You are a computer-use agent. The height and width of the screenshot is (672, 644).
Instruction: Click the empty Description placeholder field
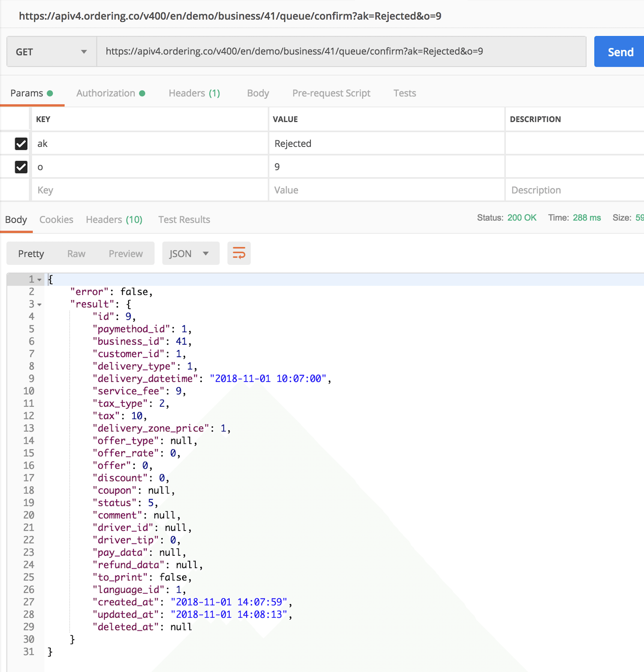point(574,190)
